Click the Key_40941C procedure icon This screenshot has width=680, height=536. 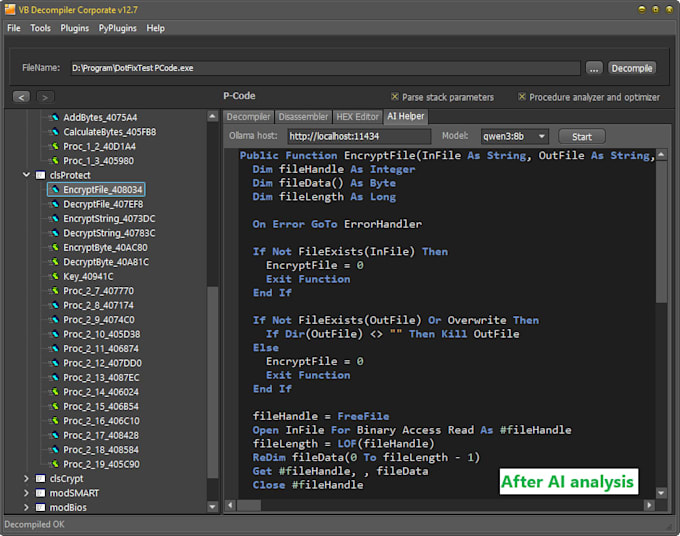click(x=55, y=276)
